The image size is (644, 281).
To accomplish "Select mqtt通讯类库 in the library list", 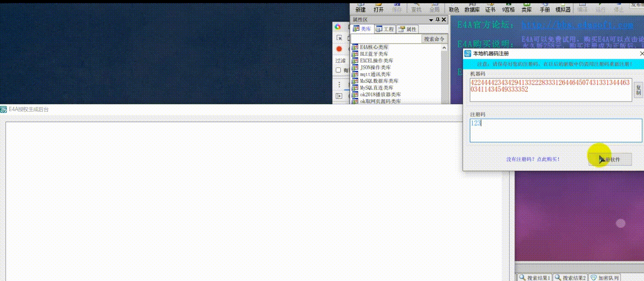I will pyautogui.click(x=375, y=74).
